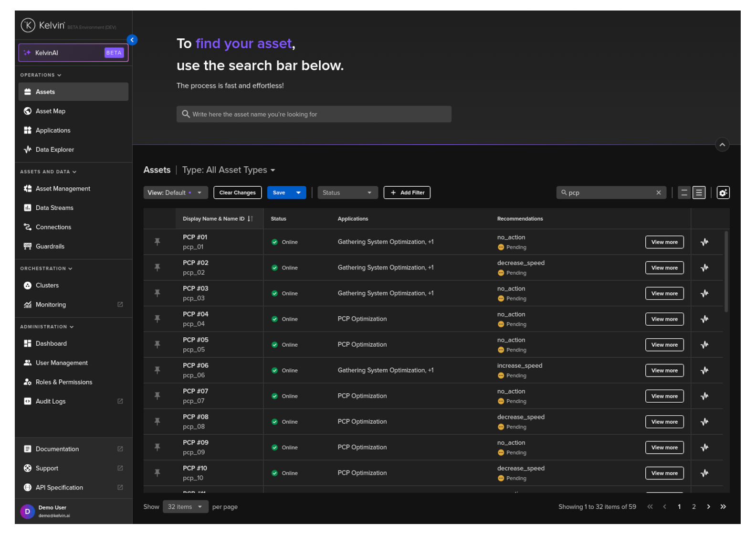Navigate to Data Streams in sidebar

point(54,208)
